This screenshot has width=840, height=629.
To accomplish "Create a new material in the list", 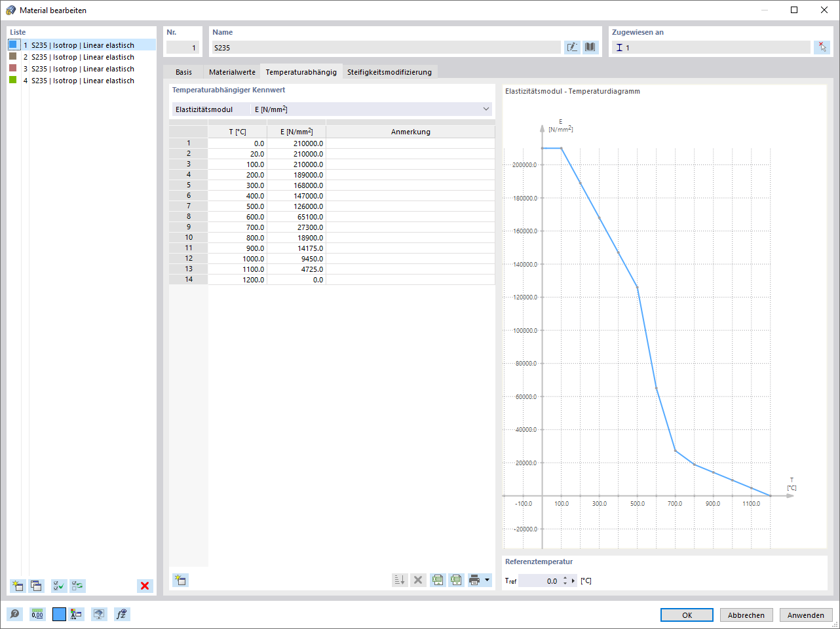I will tap(16, 586).
